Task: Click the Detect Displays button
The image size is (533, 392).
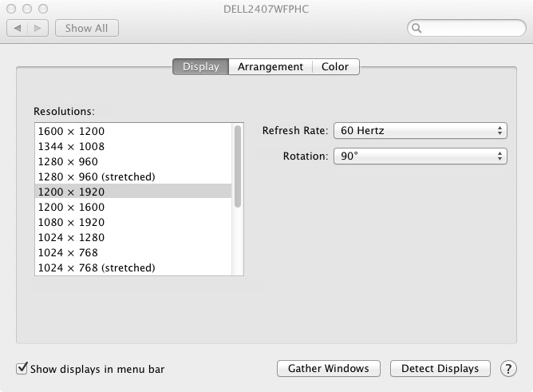Action: pos(440,369)
